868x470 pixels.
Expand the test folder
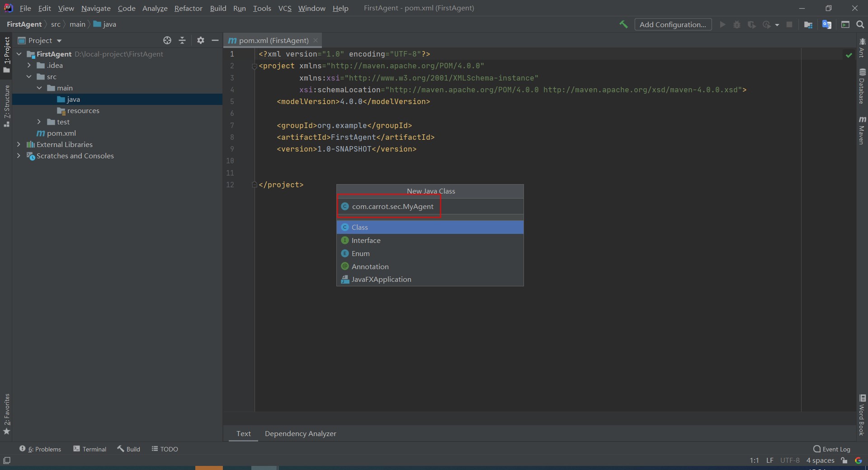[x=39, y=122]
